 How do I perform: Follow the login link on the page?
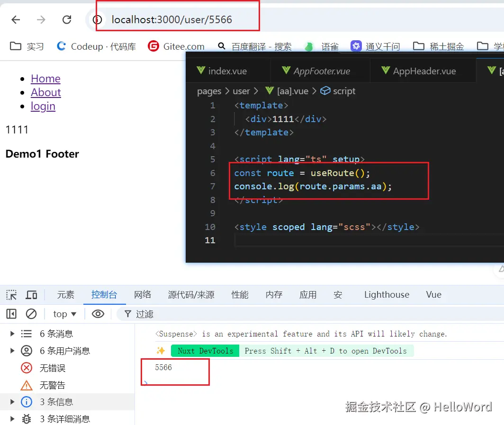[43, 106]
